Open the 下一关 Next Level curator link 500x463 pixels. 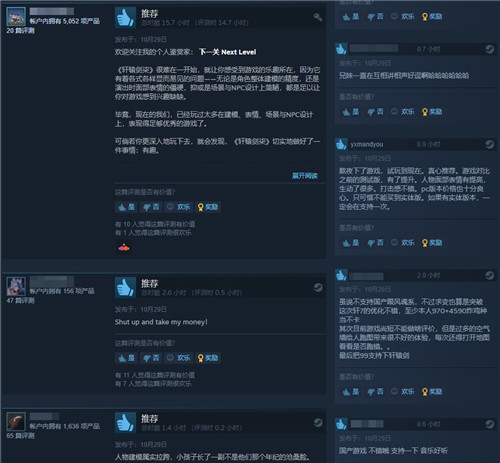228,52
